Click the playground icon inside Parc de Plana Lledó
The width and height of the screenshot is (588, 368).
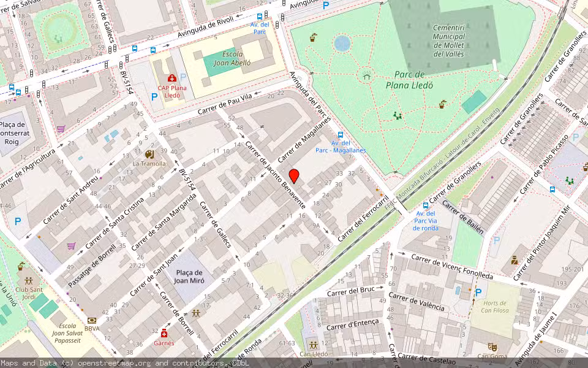click(398, 116)
